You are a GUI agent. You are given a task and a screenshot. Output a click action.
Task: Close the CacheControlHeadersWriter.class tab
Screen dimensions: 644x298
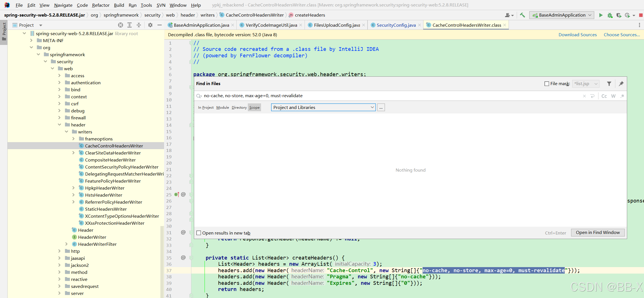pyautogui.click(x=505, y=25)
